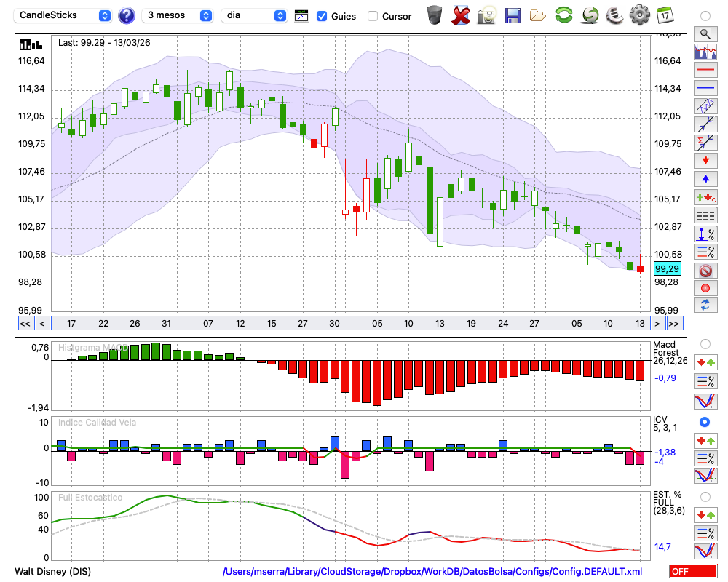Click the 'Last: 99.29 - 13/03/26' text

(x=104, y=43)
